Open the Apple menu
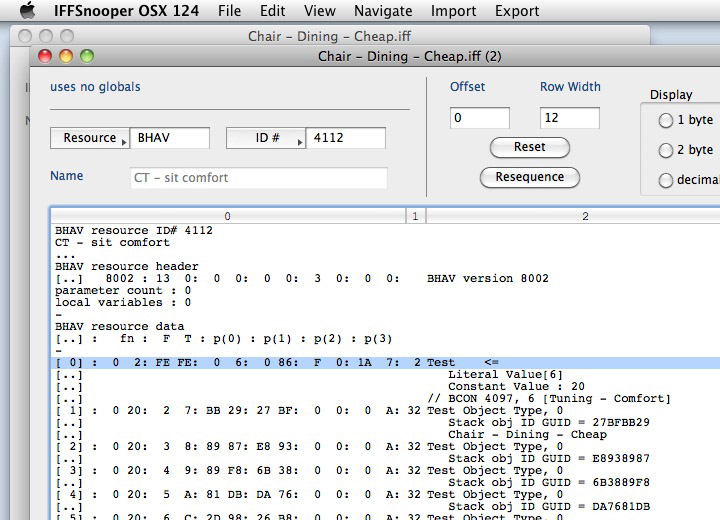The image size is (720, 520). tap(27, 12)
